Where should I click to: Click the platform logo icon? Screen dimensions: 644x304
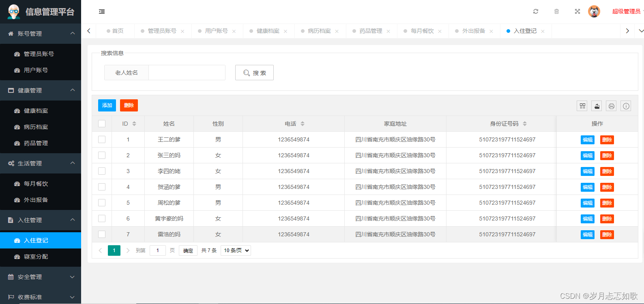click(x=14, y=12)
